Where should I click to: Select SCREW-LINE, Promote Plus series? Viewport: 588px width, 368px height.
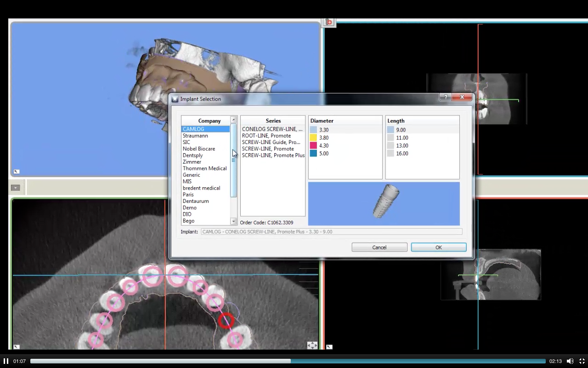273,155
